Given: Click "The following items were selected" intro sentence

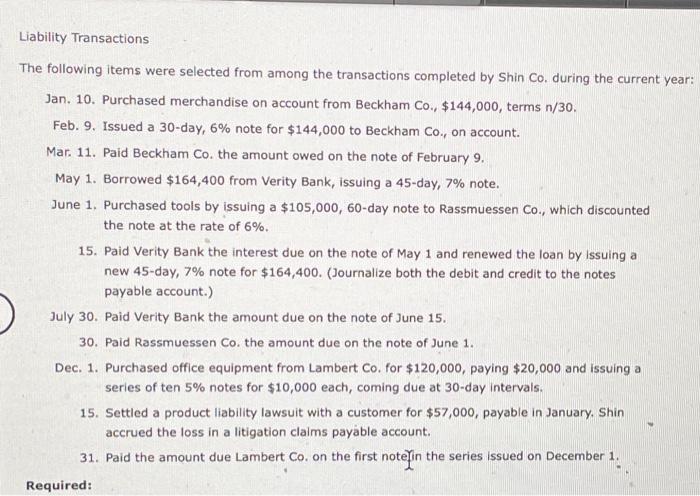Looking at the screenshot, I should point(356,75).
